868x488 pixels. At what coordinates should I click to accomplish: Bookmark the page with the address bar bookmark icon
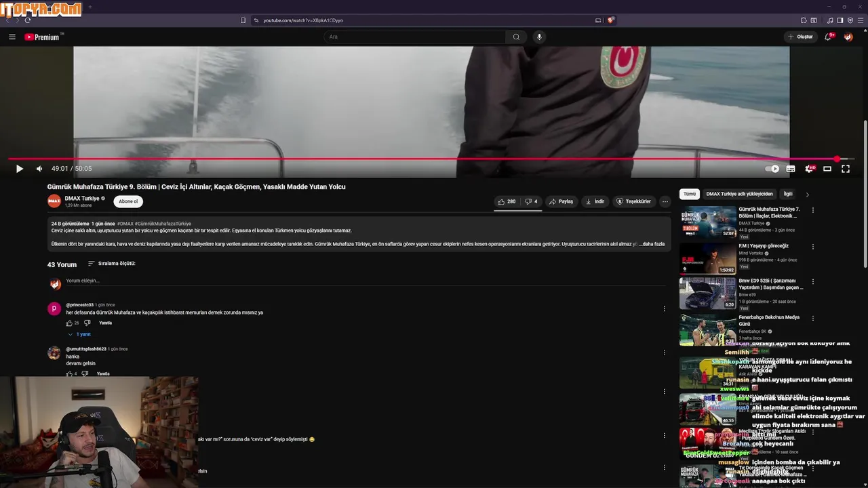(x=243, y=20)
